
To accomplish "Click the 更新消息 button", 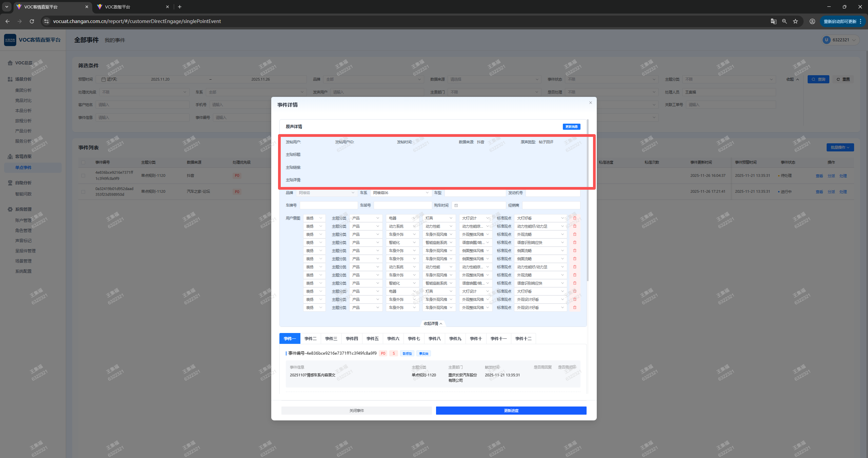I will (x=571, y=127).
